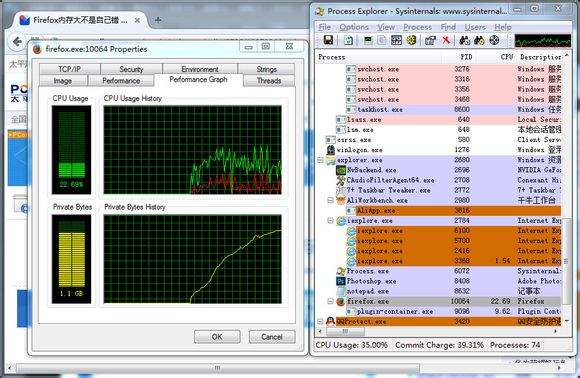Screen dimensions: 580x378
Task: Click the crosshair Find Window's Process icon
Action: [494, 40]
